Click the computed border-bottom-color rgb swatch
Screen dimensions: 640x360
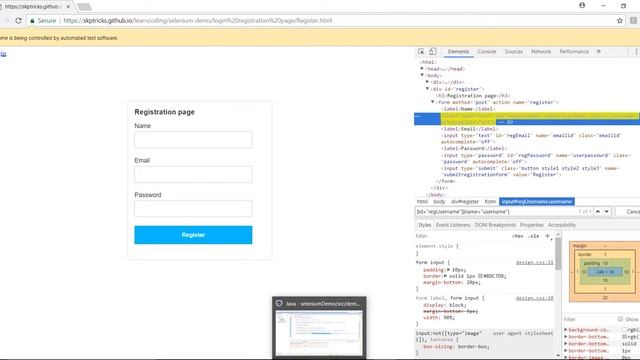coord(624,337)
